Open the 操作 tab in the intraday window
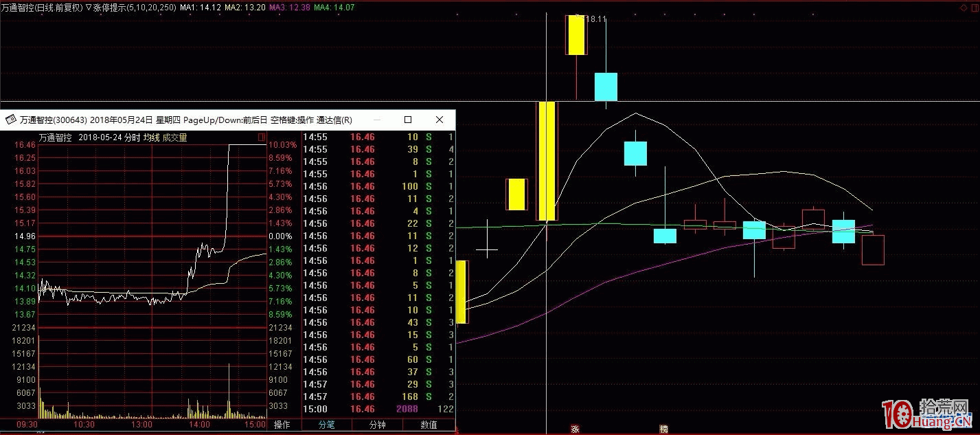Screen dimensions: 980x435 (x=282, y=425)
